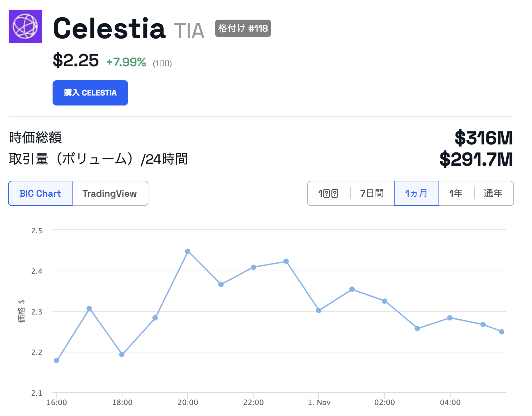Click the +7.99% price change label

pyautogui.click(x=126, y=62)
